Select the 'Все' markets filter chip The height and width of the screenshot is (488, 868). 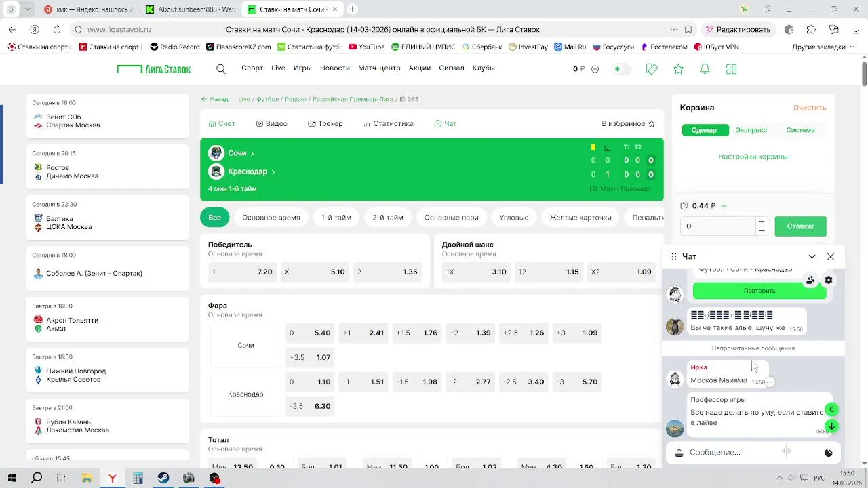point(214,218)
